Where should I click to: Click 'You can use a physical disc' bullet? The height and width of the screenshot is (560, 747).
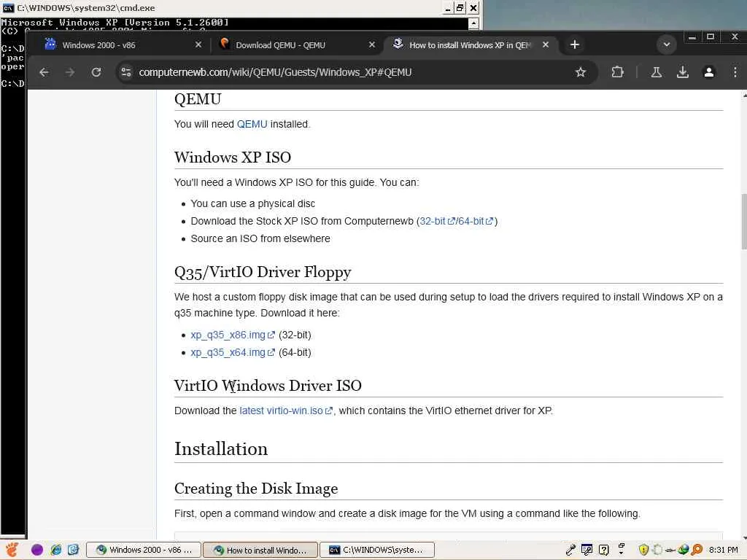[x=253, y=204]
